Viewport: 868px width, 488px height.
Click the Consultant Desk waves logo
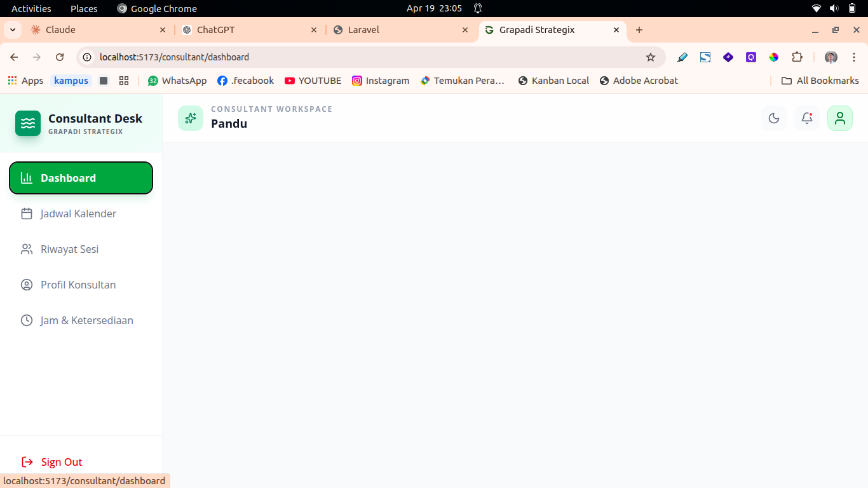point(28,123)
